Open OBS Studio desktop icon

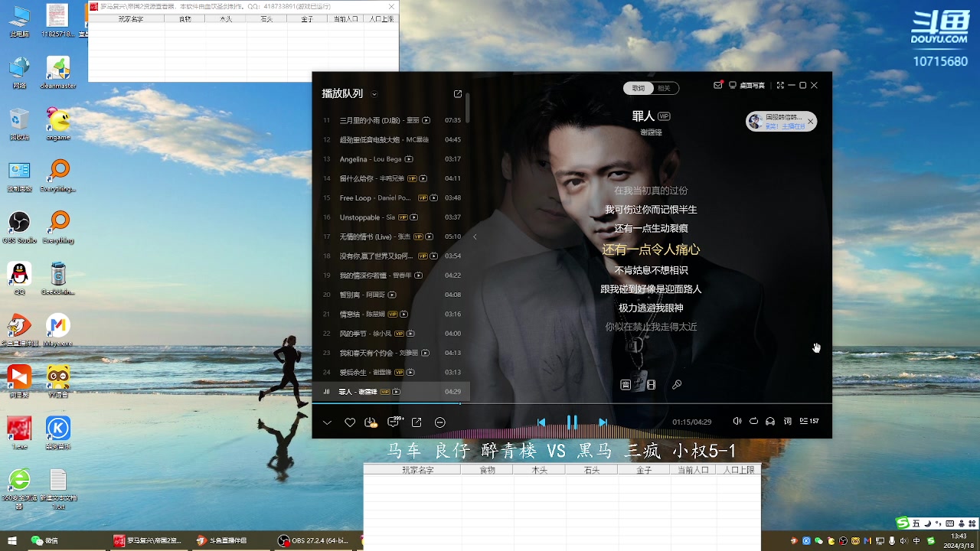19,227
